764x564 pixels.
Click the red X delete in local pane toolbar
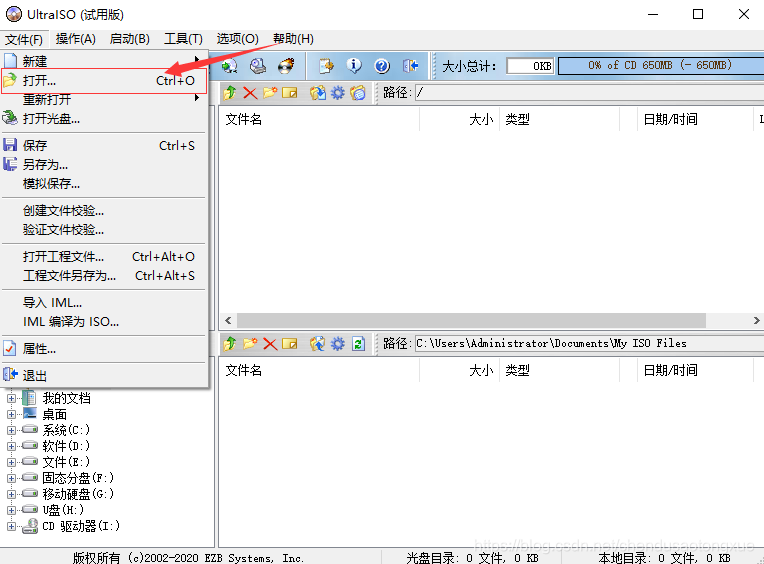[x=270, y=344]
